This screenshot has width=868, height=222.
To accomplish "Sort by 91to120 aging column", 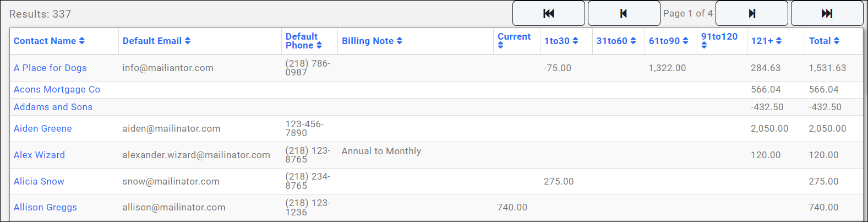I will click(719, 37).
